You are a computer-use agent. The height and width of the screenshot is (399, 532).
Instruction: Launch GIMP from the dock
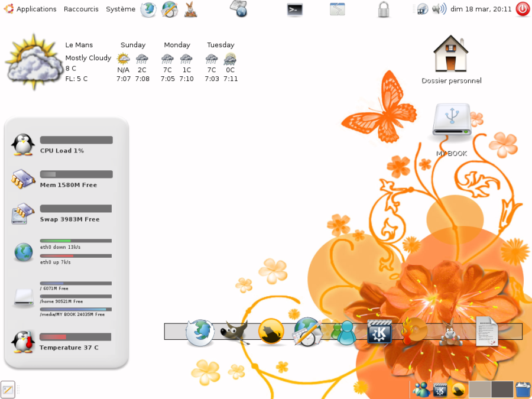click(x=235, y=332)
